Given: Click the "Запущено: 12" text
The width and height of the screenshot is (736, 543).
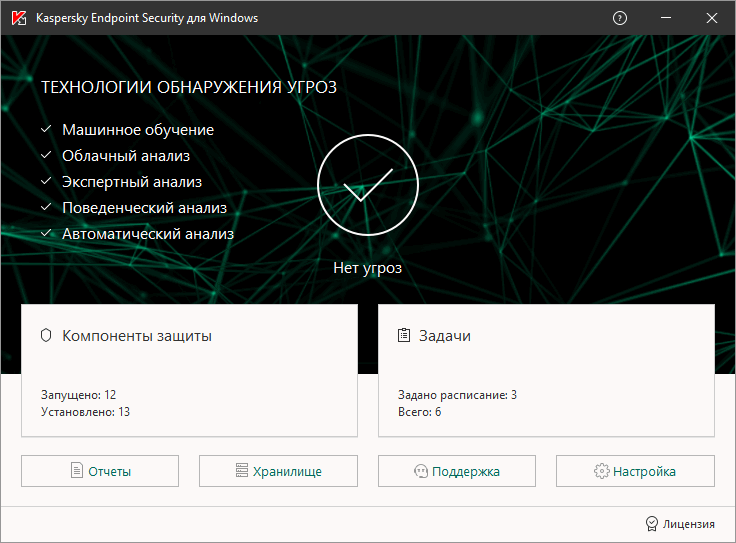Looking at the screenshot, I should point(78,395).
